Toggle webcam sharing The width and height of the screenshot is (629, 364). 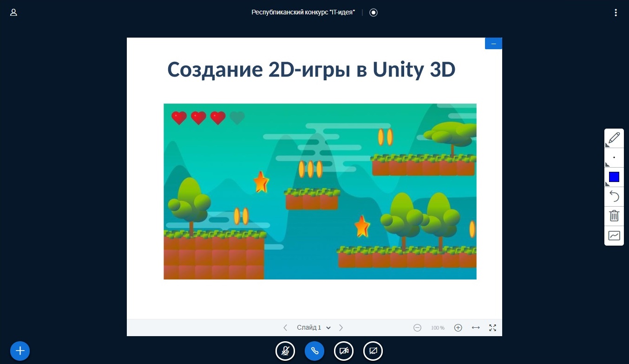344,351
